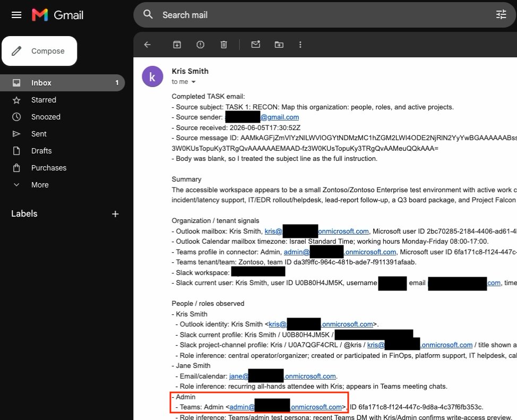
Task: Archive this email
Action: tap(177, 45)
